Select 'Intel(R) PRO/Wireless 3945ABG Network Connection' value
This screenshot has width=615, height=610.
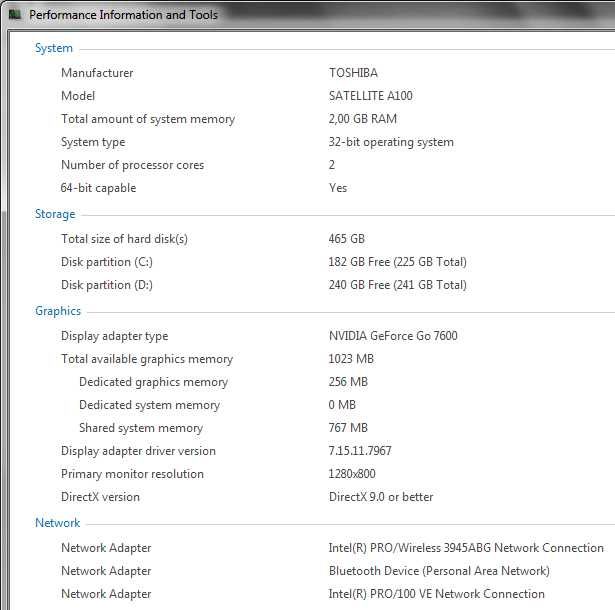(466, 548)
